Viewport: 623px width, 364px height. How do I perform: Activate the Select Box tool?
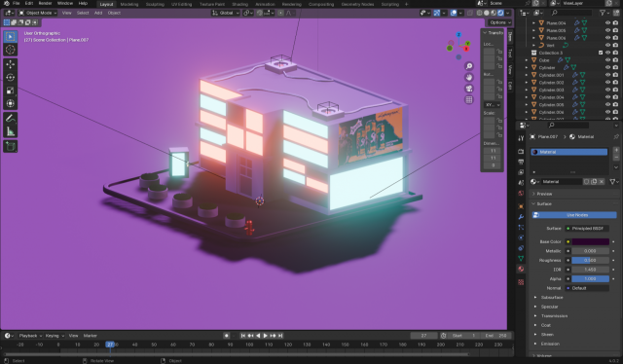[x=11, y=37]
